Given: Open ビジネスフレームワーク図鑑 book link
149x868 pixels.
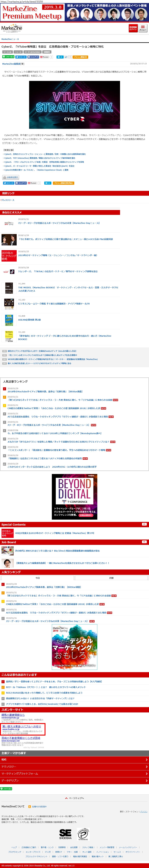Looking at the screenshot, I should [x=54, y=304].
